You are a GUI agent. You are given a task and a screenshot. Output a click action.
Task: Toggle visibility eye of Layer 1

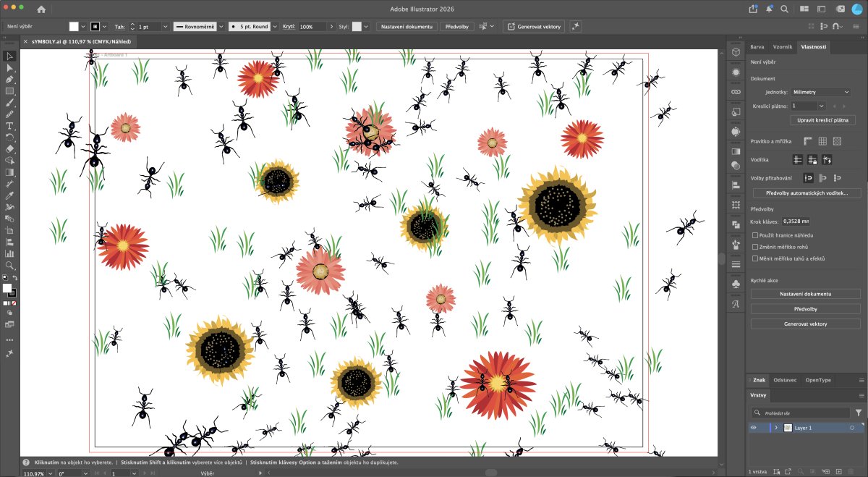(753, 428)
